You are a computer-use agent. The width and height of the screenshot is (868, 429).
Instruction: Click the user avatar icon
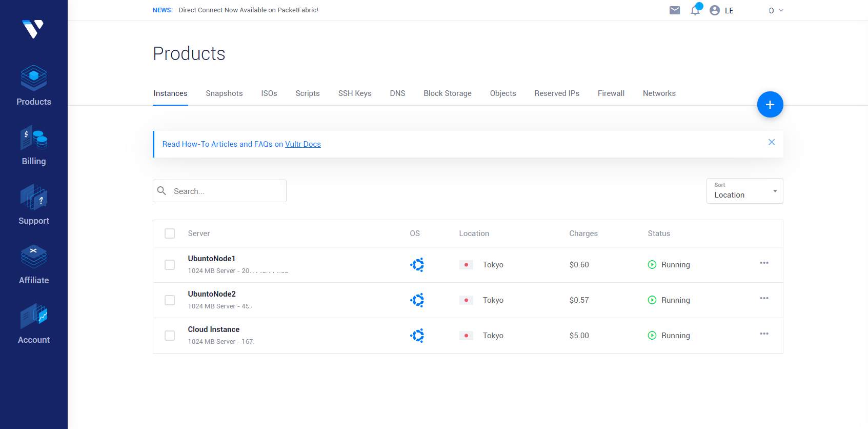coord(715,10)
